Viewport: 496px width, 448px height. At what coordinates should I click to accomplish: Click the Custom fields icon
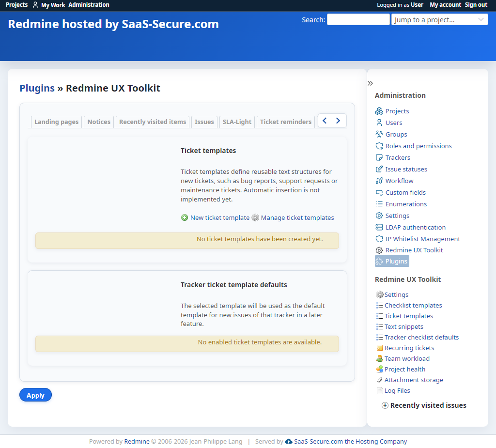click(379, 192)
